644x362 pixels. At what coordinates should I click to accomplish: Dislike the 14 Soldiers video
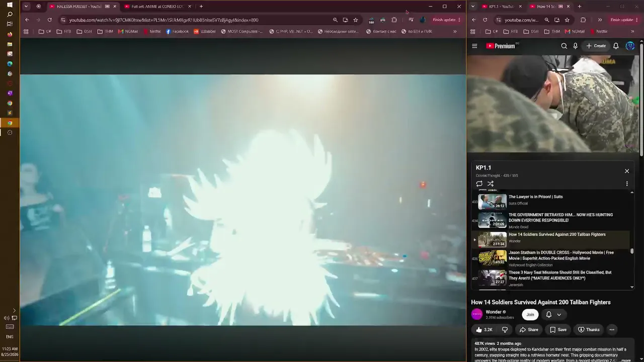click(x=505, y=330)
